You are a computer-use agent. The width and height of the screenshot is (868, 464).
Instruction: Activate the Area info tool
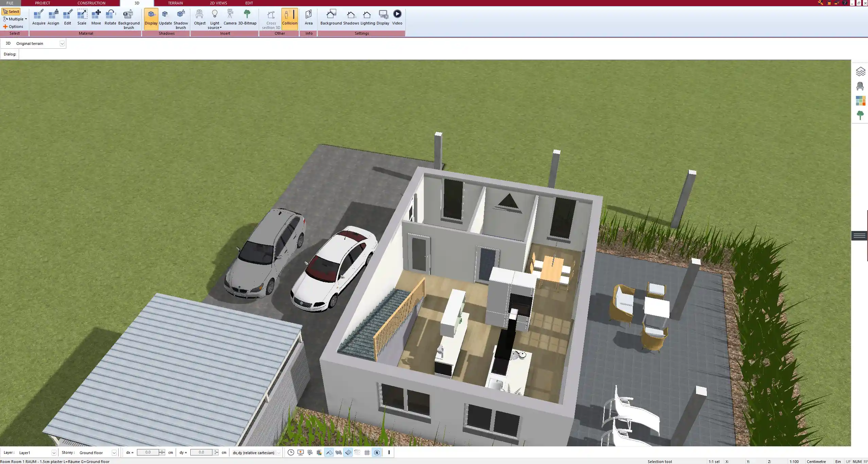pos(308,17)
